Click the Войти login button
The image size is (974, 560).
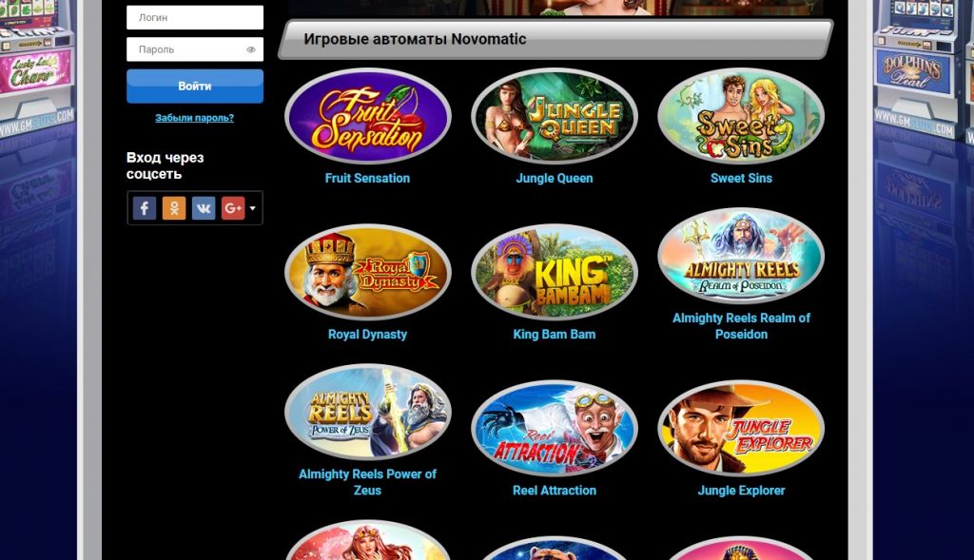pyautogui.click(x=195, y=86)
